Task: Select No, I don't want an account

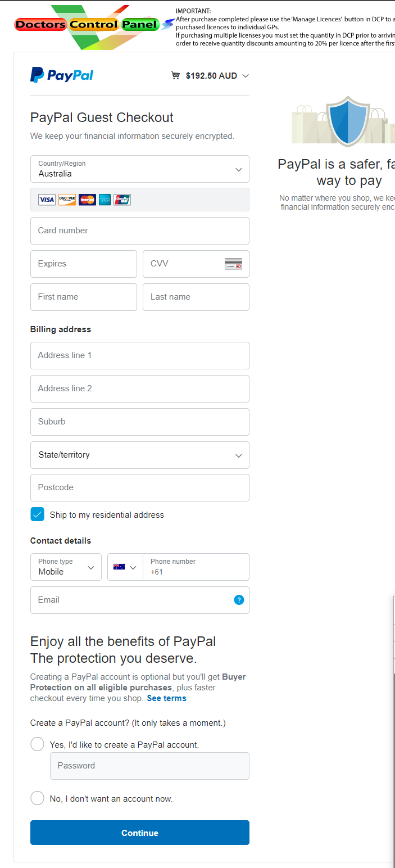Action: [38, 798]
